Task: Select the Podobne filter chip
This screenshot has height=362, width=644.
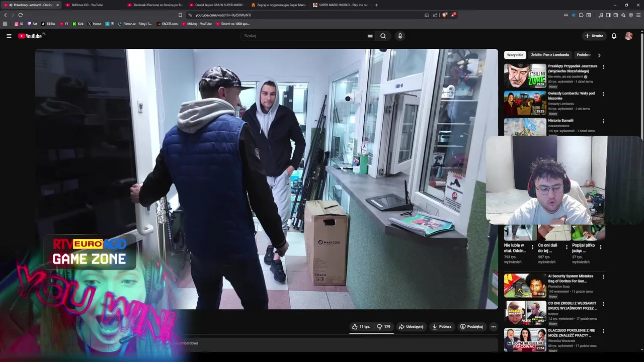Action: click(x=584, y=55)
